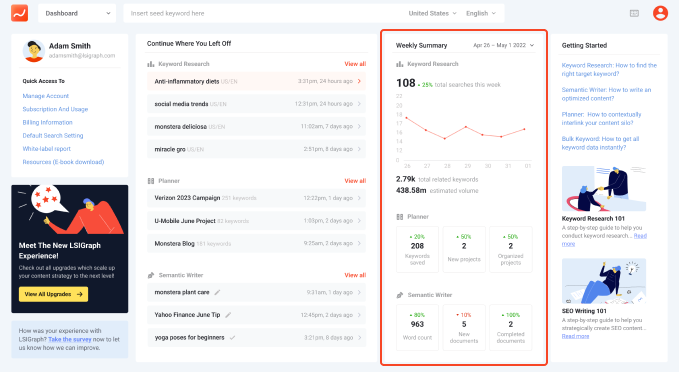Click Planner grid icon in Continue section

pyautogui.click(x=151, y=181)
